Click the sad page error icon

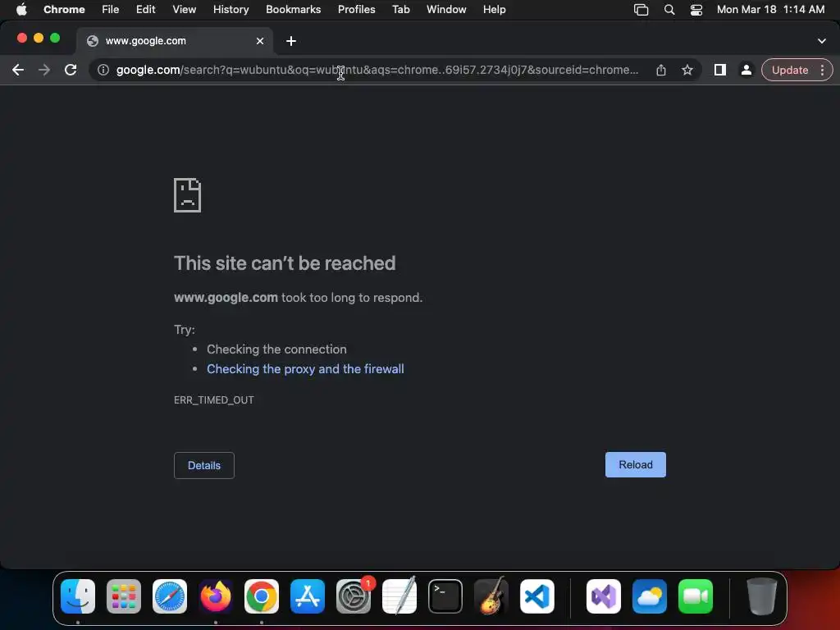click(188, 195)
